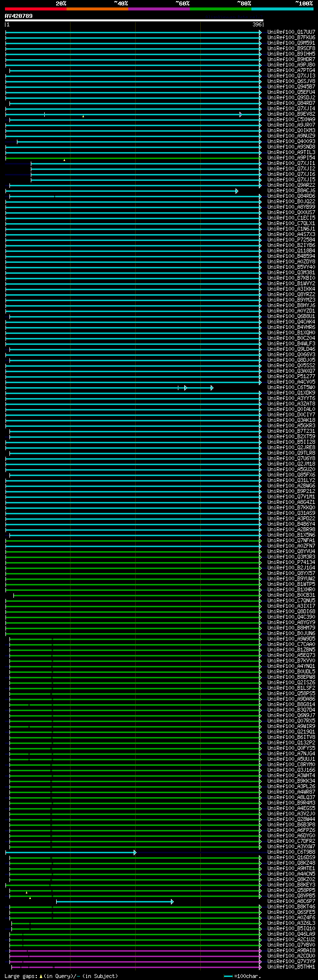Select the UniRef100_C1ECI5 label
The height and width of the screenshot is (980, 318).
291,218
